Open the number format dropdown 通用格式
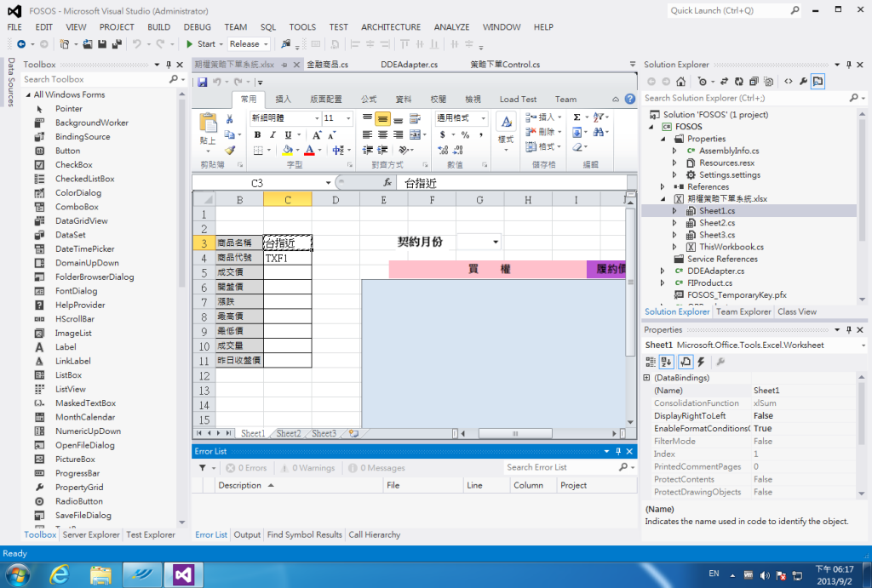The height and width of the screenshot is (588, 872). (x=484, y=118)
